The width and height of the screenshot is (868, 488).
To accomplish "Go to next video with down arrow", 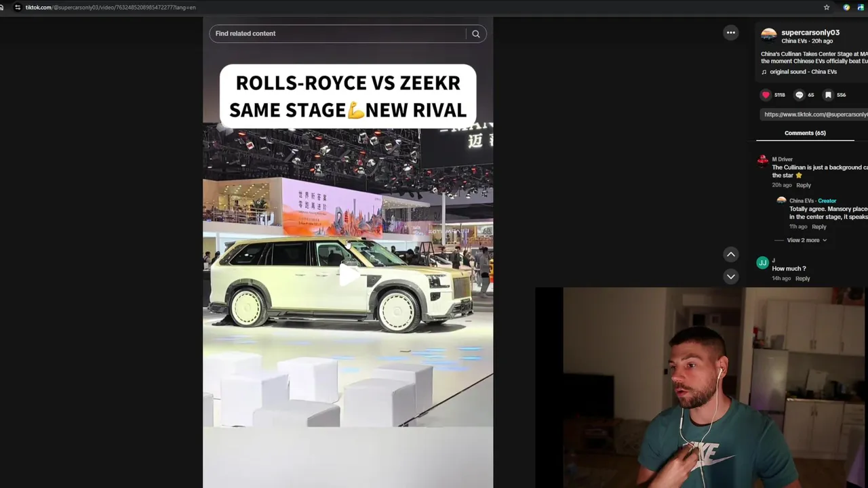I will coord(731,277).
